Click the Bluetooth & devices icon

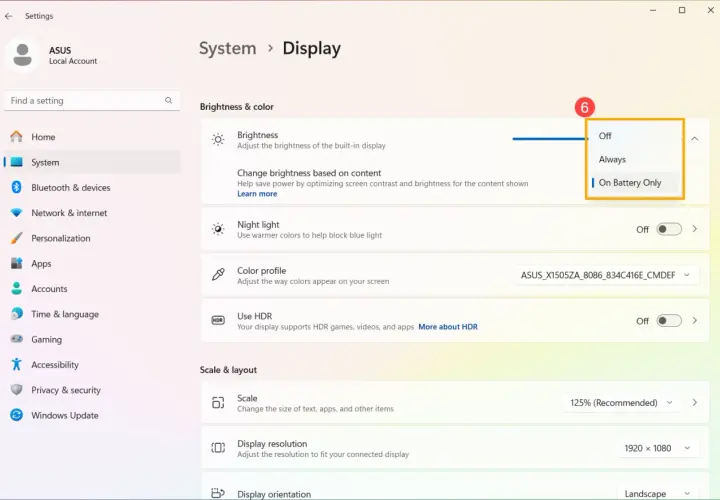[17, 187]
